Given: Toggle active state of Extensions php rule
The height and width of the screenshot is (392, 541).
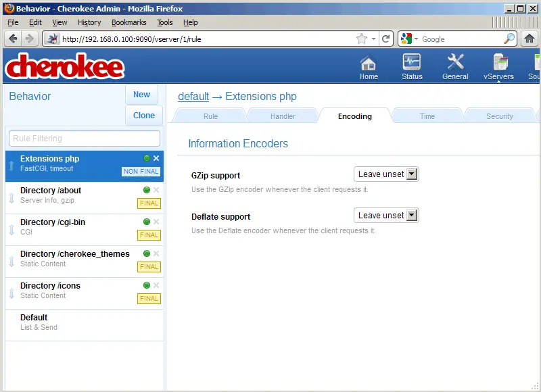Looking at the screenshot, I should pyautogui.click(x=147, y=158).
